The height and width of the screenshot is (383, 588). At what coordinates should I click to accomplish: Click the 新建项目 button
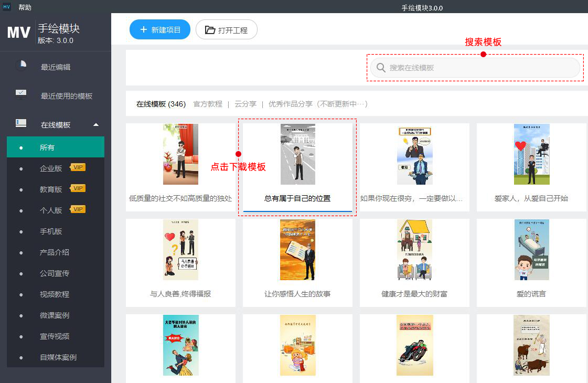click(x=159, y=29)
